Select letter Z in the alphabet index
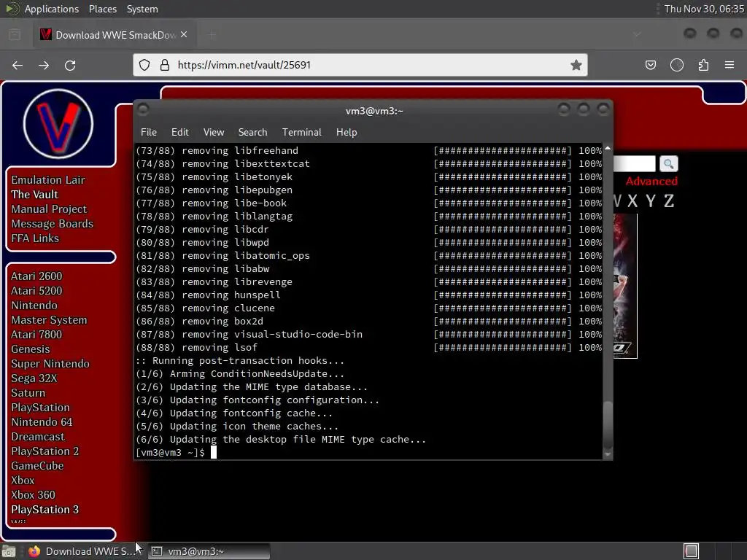Image resolution: width=747 pixels, height=560 pixels. pyautogui.click(x=669, y=201)
